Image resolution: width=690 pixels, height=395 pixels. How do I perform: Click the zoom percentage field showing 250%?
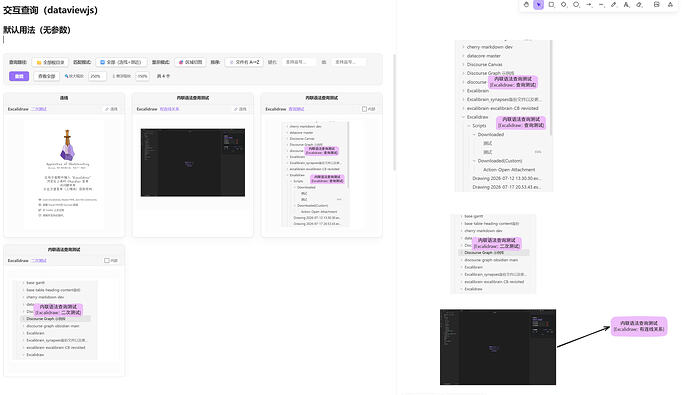[x=97, y=76]
